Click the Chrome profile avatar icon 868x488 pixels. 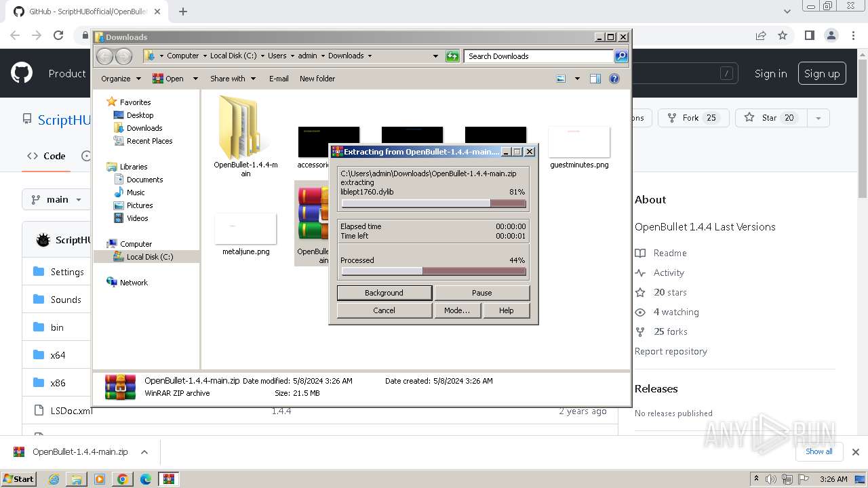(831, 35)
